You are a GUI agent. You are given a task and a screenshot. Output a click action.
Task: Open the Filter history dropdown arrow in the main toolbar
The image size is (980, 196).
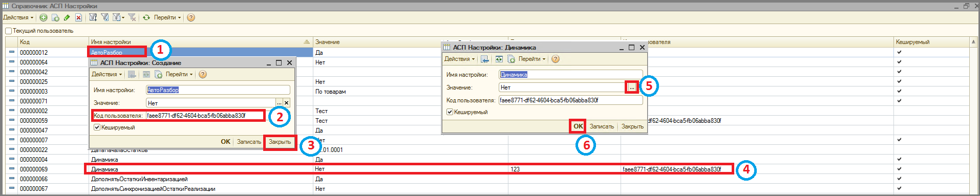tap(123, 17)
